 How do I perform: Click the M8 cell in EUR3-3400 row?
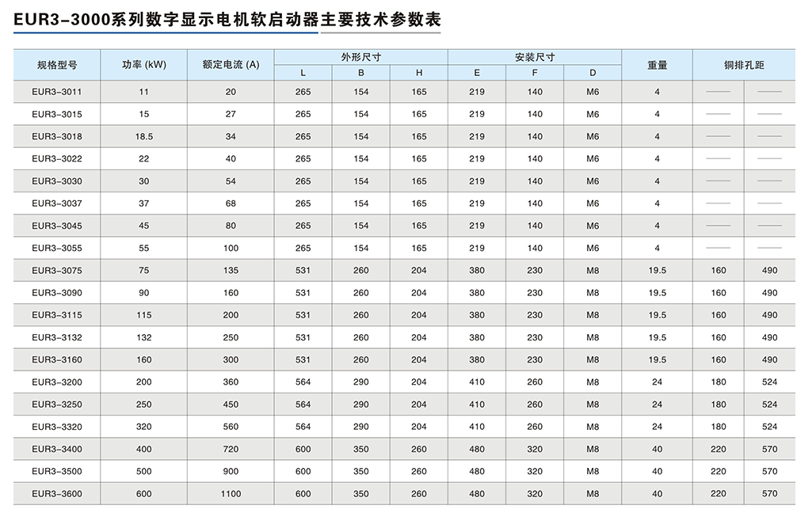pos(590,448)
